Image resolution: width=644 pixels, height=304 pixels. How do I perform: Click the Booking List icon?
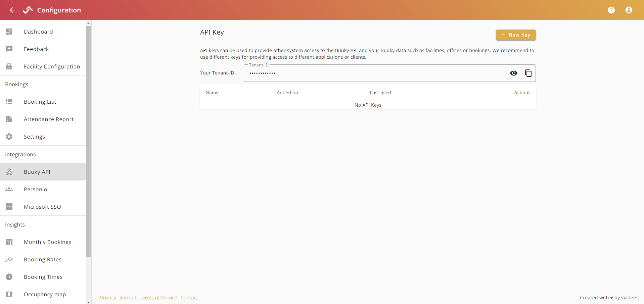coord(9,102)
